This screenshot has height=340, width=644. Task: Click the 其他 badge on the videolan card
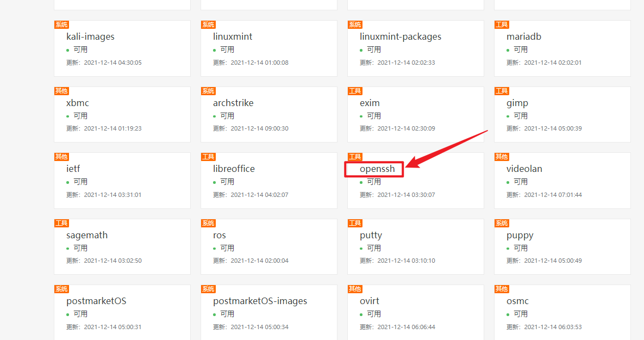501,157
